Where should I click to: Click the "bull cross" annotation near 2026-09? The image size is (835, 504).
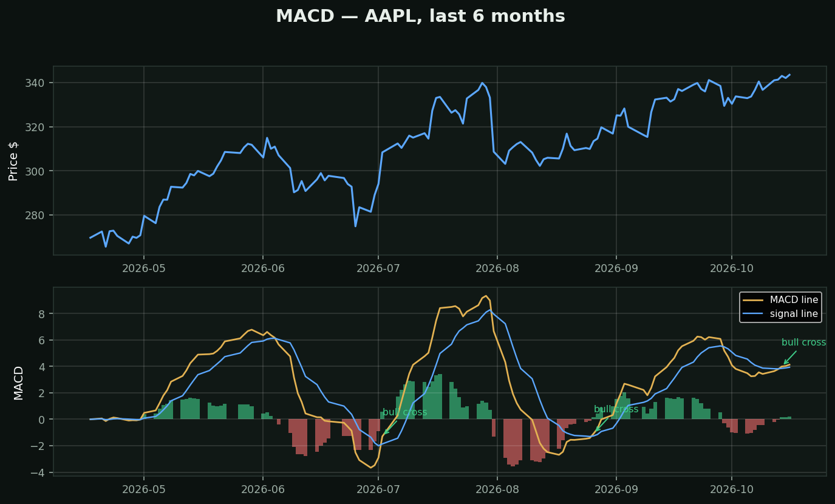click(x=616, y=409)
